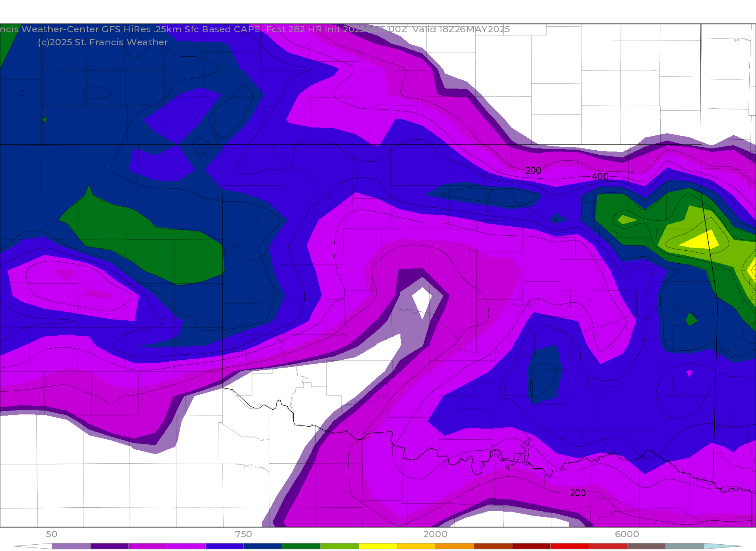
Task: Click the 'Valid 18Z26MAY2025' header text
Action: pos(461,29)
